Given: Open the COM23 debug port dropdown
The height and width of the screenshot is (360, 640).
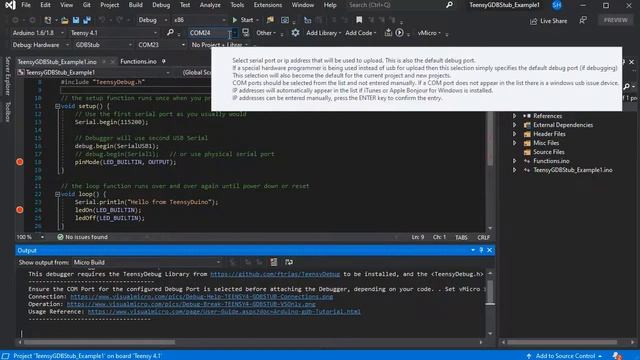Looking at the screenshot, I should 161,45.
